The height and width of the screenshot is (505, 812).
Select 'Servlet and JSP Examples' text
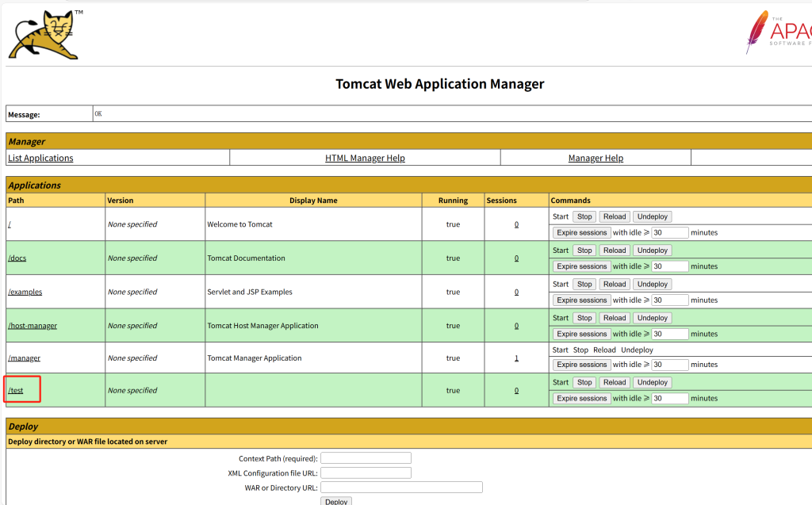(250, 292)
